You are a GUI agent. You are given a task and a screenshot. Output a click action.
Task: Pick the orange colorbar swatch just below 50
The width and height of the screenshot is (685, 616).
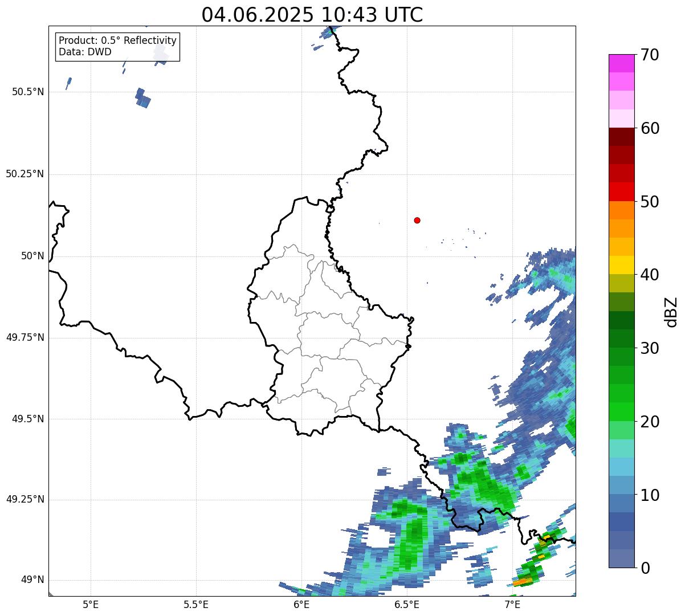(621, 210)
